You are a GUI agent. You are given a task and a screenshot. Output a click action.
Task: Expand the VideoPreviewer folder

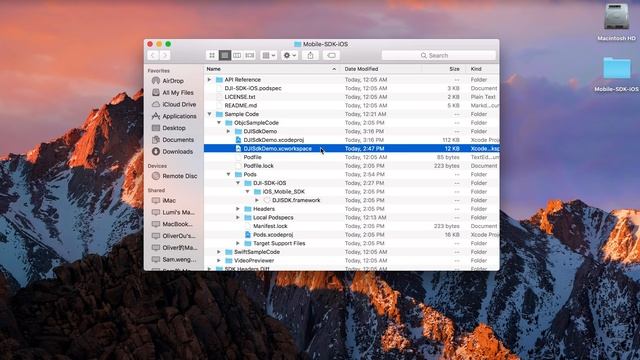(x=219, y=260)
